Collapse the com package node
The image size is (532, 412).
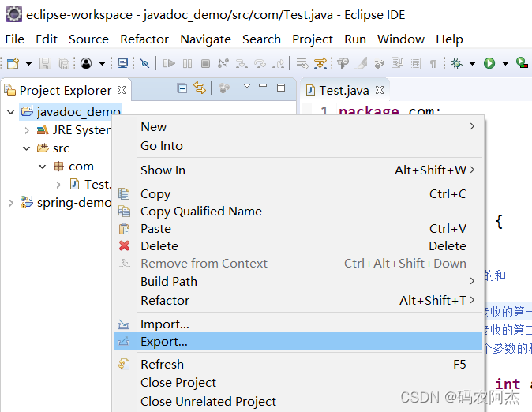43,167
